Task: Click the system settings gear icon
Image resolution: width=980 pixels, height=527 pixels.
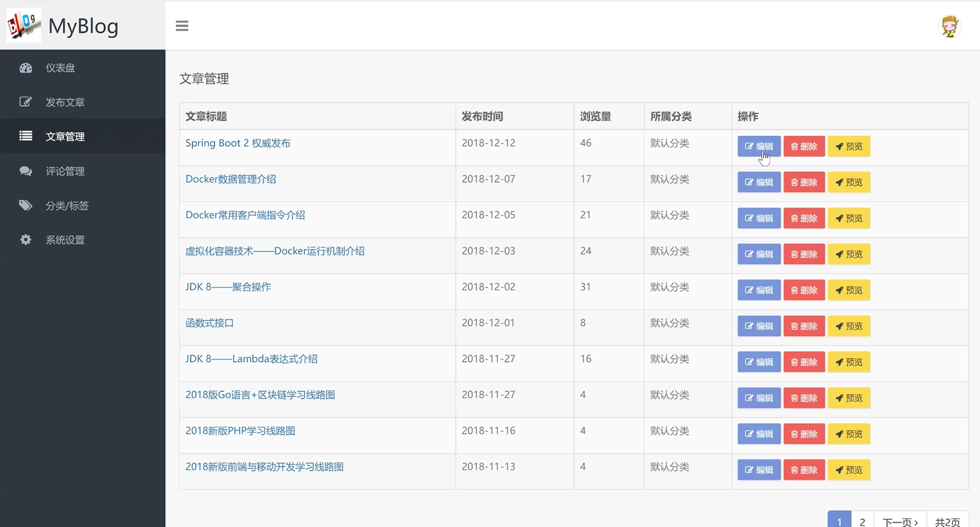Action: [x=26, y=240]
